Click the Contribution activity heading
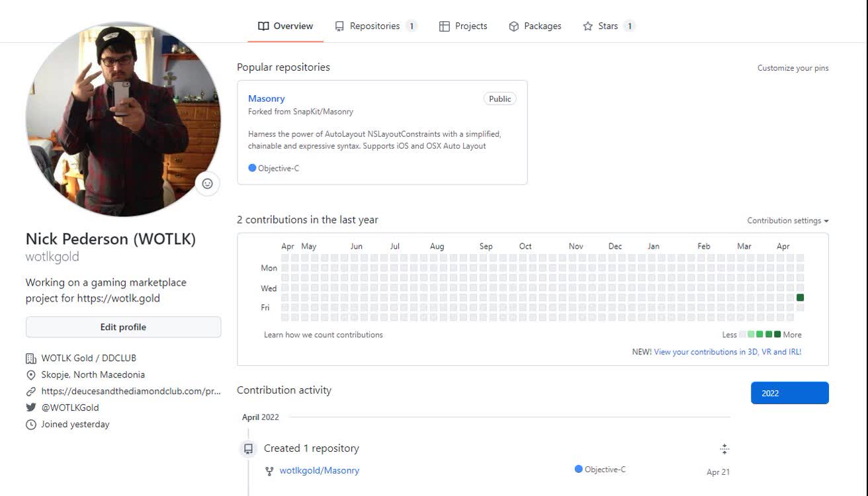868x496 pixels. (x=284, y=390)
